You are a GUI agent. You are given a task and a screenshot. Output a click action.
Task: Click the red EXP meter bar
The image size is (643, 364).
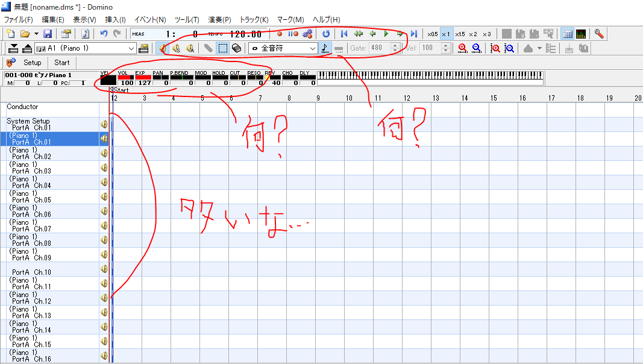tap(143, 78)
